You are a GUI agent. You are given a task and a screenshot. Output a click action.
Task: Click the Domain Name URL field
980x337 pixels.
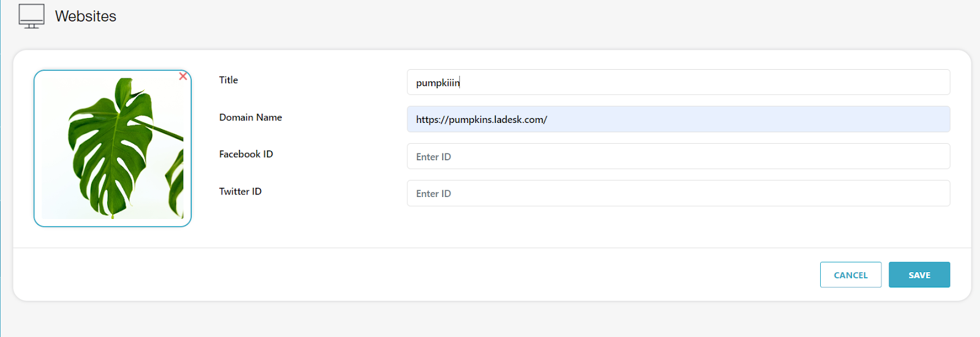click(x=678, y=119)
